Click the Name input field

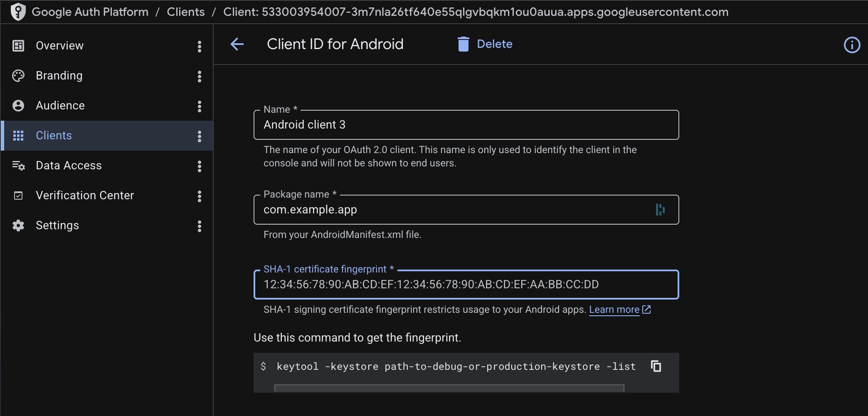tap(466, 125)
